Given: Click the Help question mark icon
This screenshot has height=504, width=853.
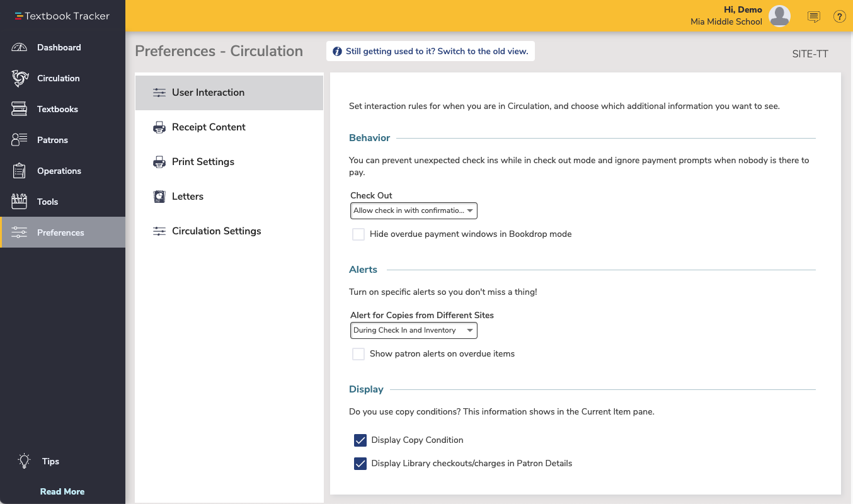Looking at the screenshot, I should click(x=839, y=16).
